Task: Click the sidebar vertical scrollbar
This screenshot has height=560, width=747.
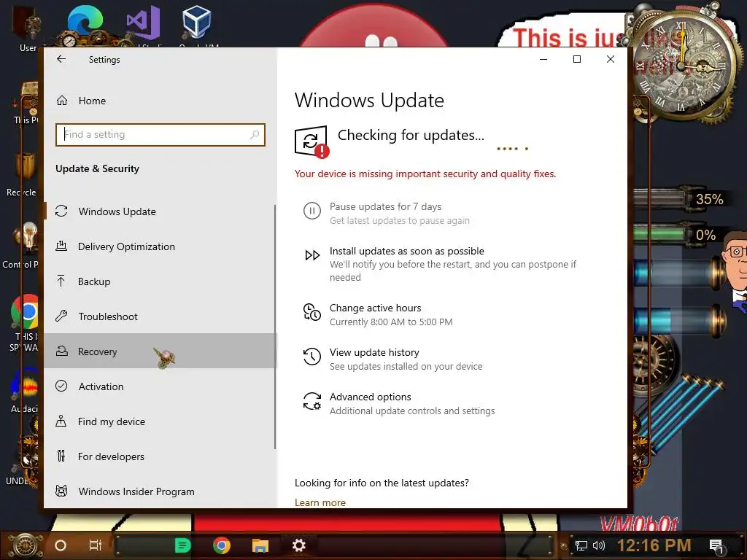Action: click(x=275, y=327)
